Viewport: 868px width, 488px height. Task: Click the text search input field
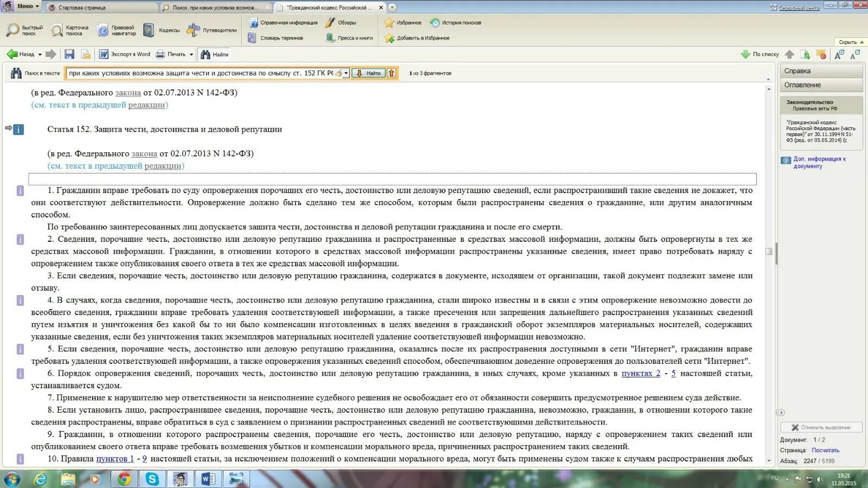pos(201,73)
